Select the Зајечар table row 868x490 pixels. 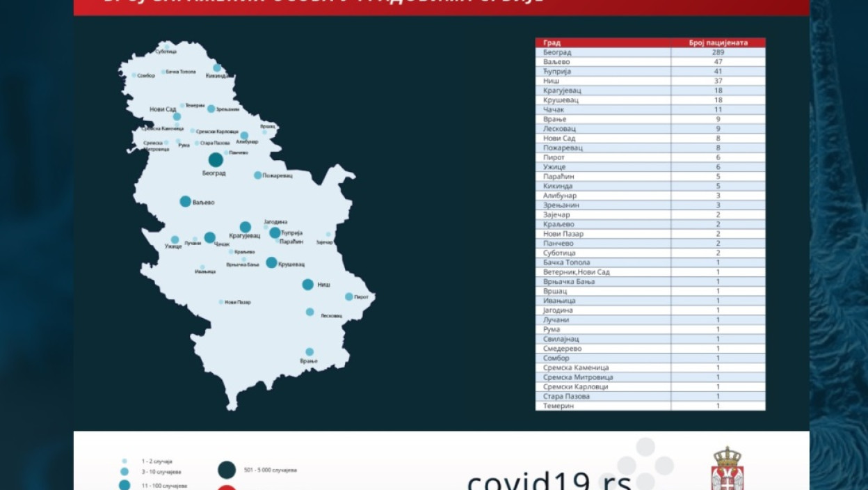(x=650, y=215)
